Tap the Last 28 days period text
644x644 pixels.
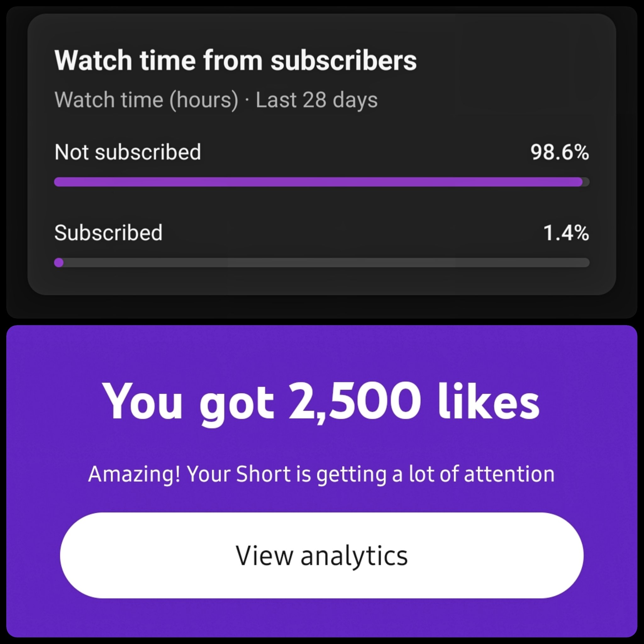click(317, 100)
